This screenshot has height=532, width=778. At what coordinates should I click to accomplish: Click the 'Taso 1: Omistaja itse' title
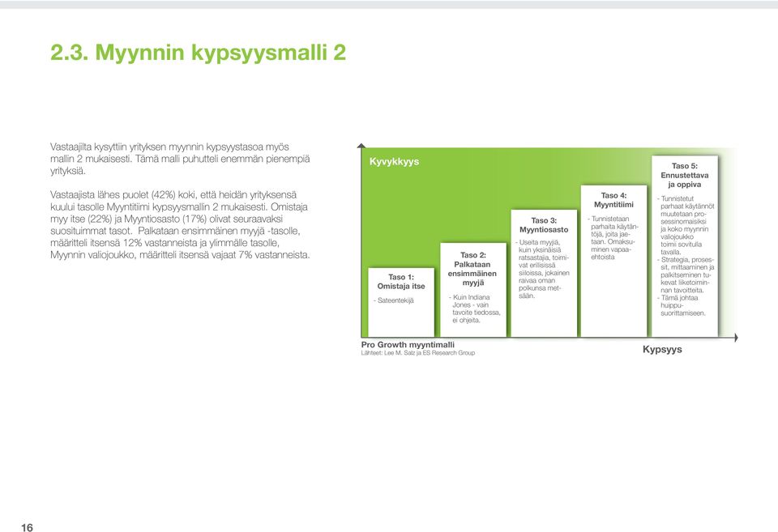click(x=401, y=282)
